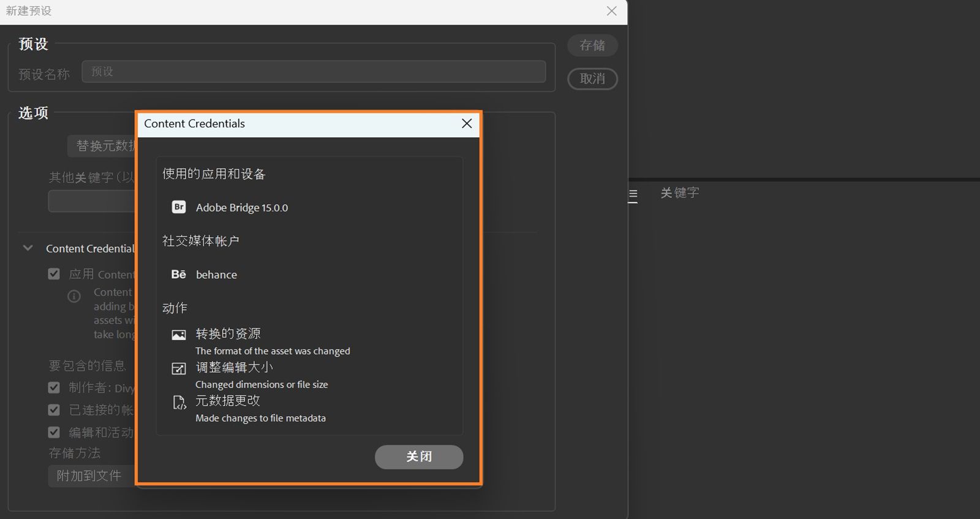Click the 转换的资源 image icon
980x519 pixels.
click(179, 335)
